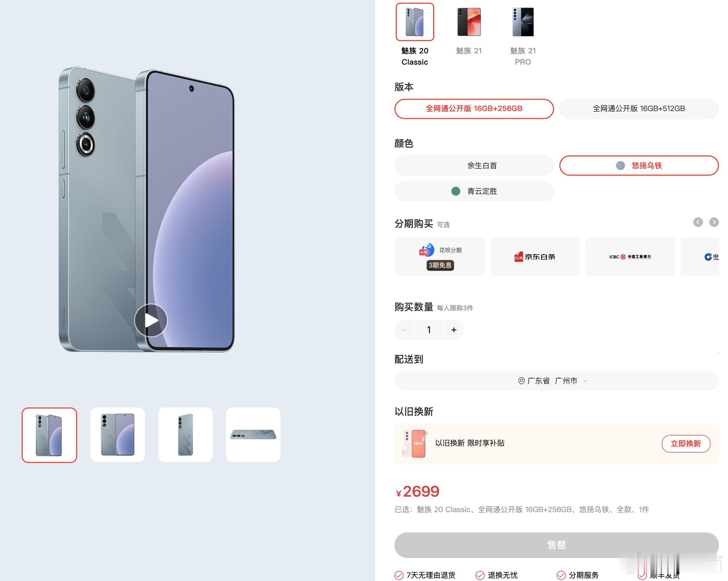This screenshot has height=581, width=728.
Task: Open delivery location 广东省 广州市 dropdown
Action: 556,381
